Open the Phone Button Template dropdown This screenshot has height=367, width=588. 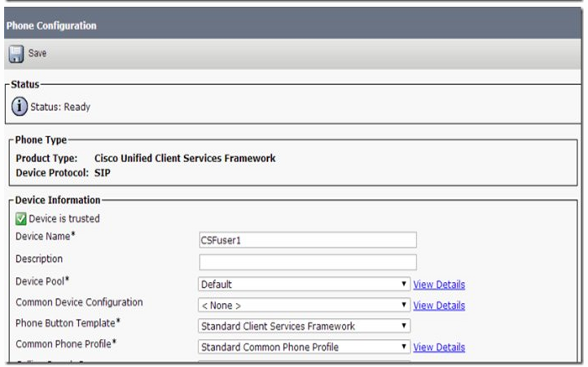click(304, 326)
